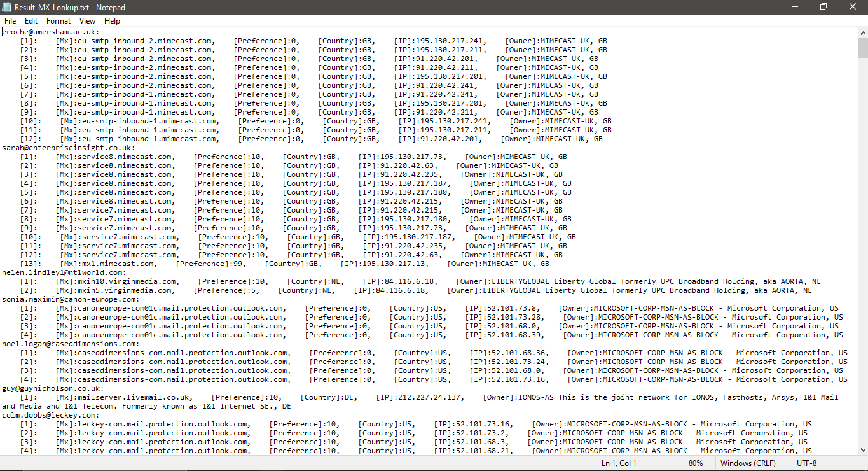Click the vertical scrollbar up arrow
This screenshot has width=868, height=471.
point(862,32)
